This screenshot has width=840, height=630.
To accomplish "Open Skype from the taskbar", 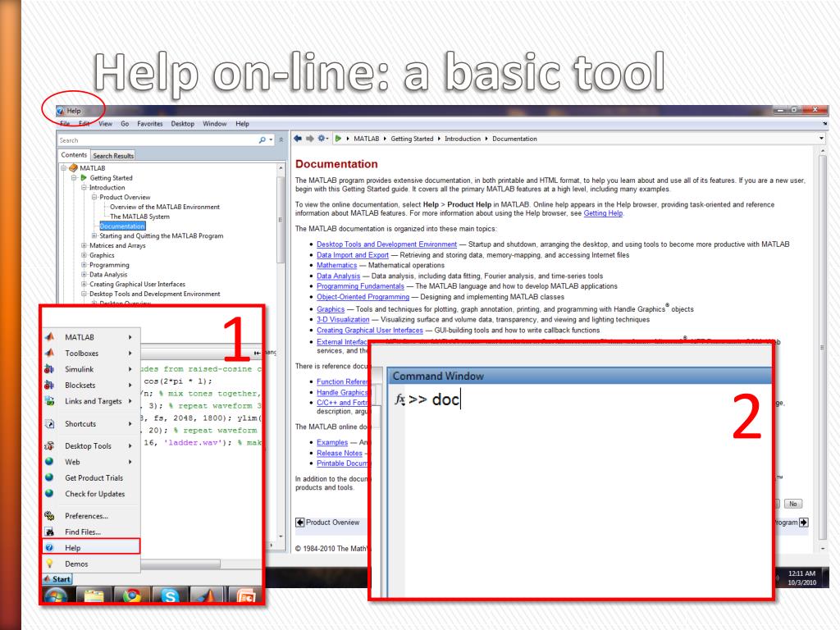I will pos(169,596).
